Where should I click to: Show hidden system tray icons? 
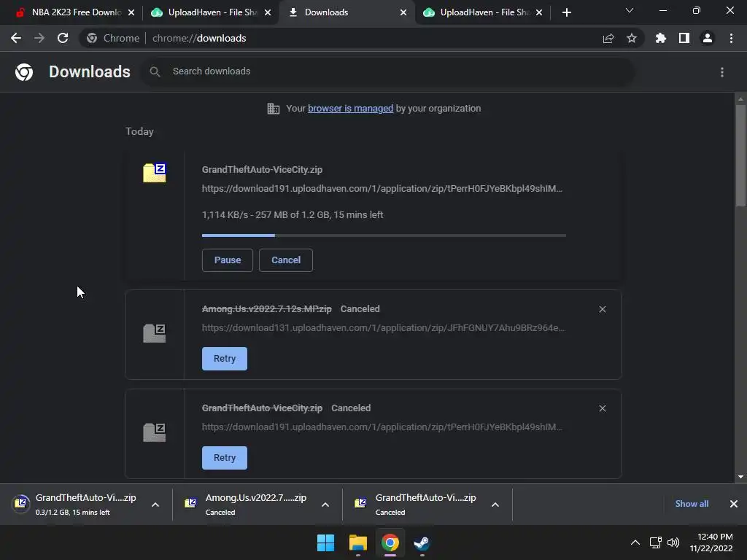pos(635,542)
